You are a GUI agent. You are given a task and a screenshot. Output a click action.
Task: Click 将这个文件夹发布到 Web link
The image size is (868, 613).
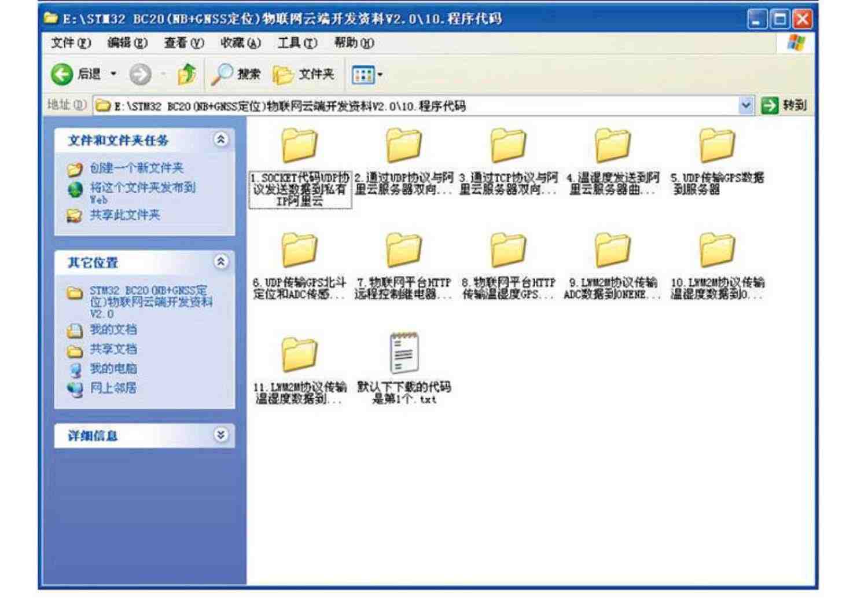tap(142, 192)
